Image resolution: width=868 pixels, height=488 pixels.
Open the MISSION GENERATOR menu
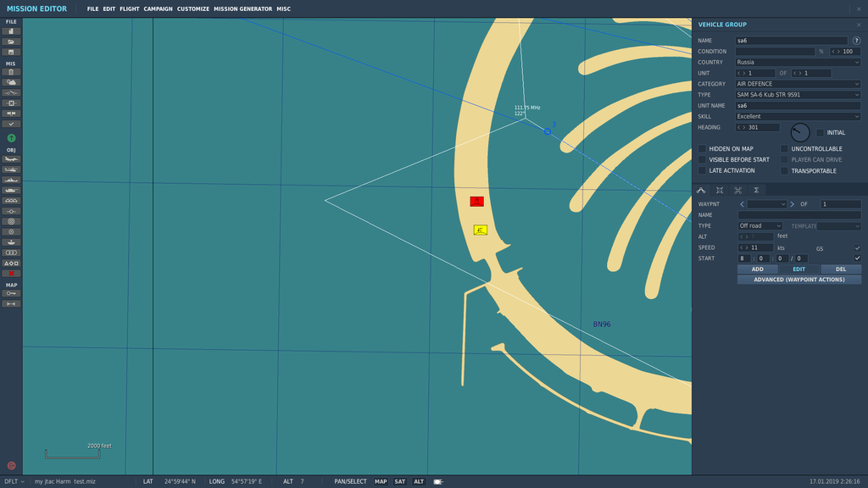242,9
